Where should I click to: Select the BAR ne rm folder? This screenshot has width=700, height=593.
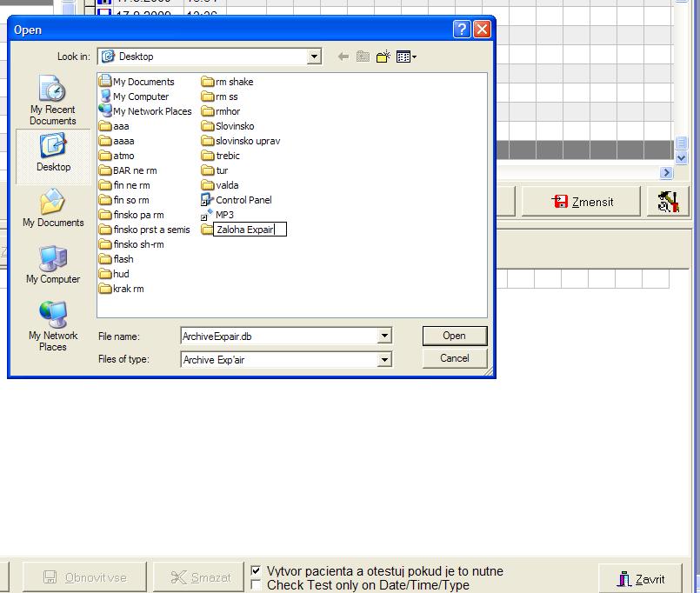click(x=128, y=170)
